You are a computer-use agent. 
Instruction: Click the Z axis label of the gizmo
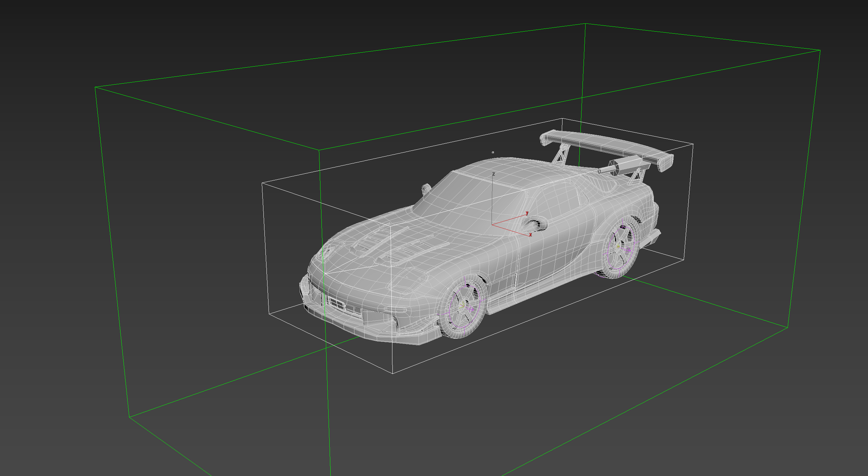494,174
